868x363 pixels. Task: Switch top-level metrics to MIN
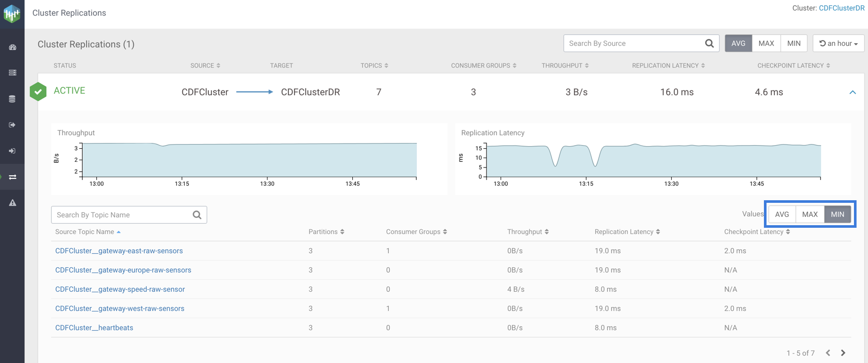coord(794,44)
